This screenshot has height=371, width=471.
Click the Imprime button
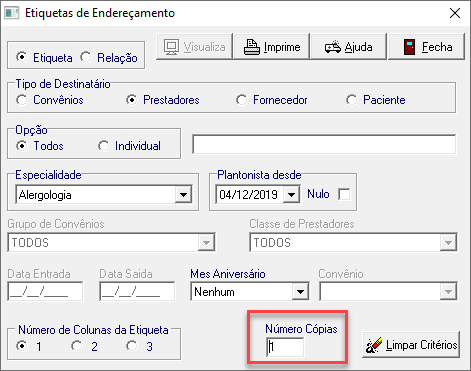pos(272,47)
